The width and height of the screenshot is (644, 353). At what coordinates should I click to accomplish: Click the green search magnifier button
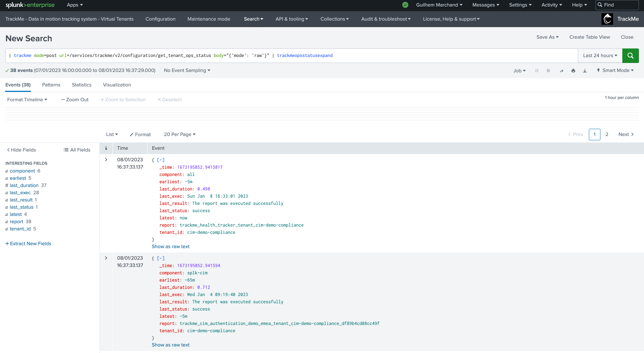pyautogui.click(x=630, y=56)
